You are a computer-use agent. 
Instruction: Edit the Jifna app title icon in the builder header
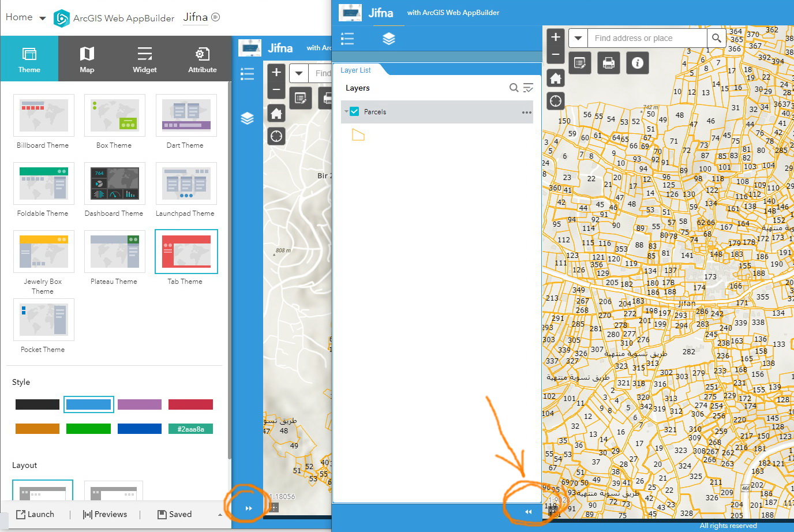coord(216,17)
